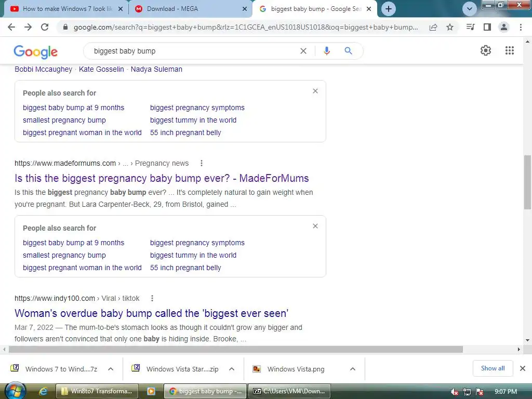Image resolution: width=532 pixels, height=399 pixels.
Task: Go to the Google logo homepage
Action: tap(36, 51)
